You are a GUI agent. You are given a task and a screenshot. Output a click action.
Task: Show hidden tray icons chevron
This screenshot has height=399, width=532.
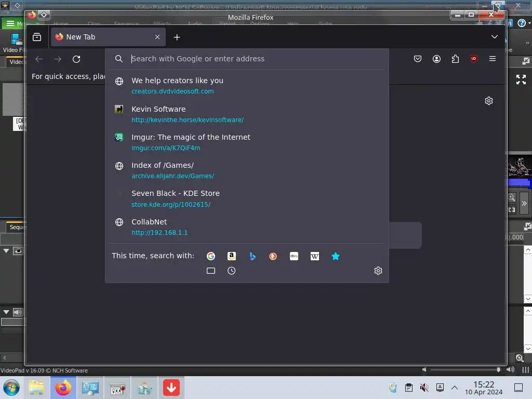(x=455, y=388)
